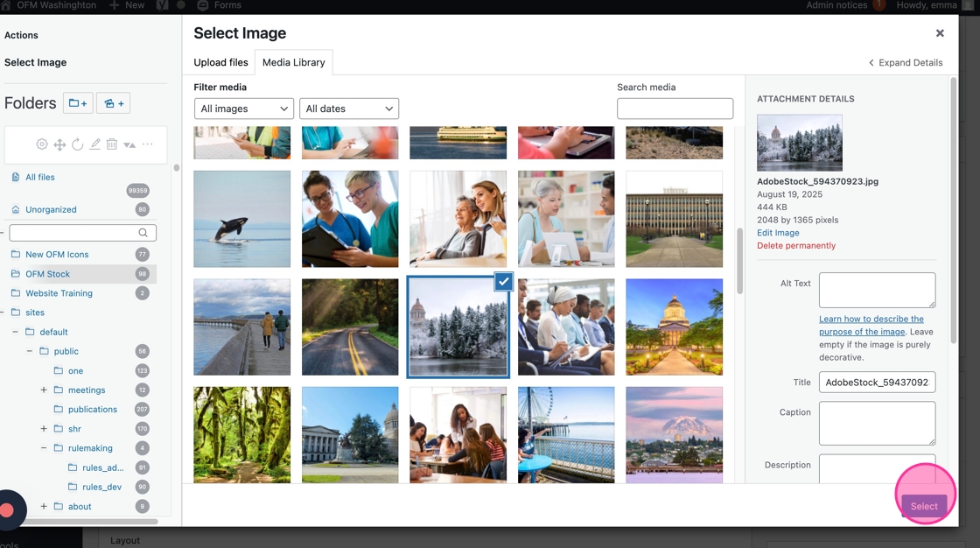Select the mossy rainforest trail image

241,435
